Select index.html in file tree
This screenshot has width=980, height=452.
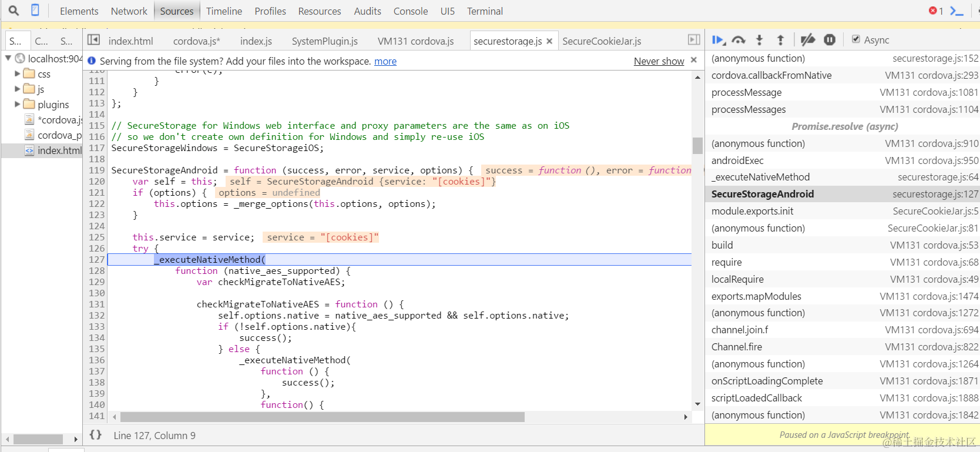pos(42,150)
